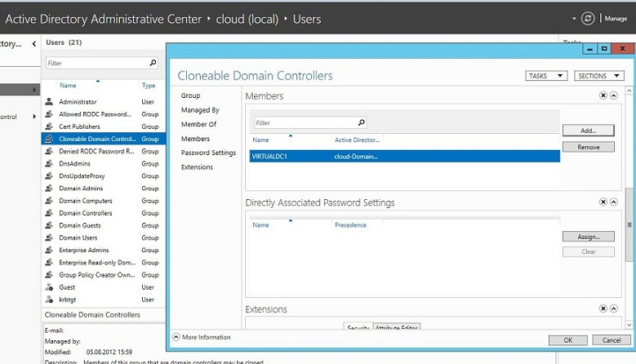Expand the Control navigation node arrow
Screen dimensions: 636x364
point(34,117)
